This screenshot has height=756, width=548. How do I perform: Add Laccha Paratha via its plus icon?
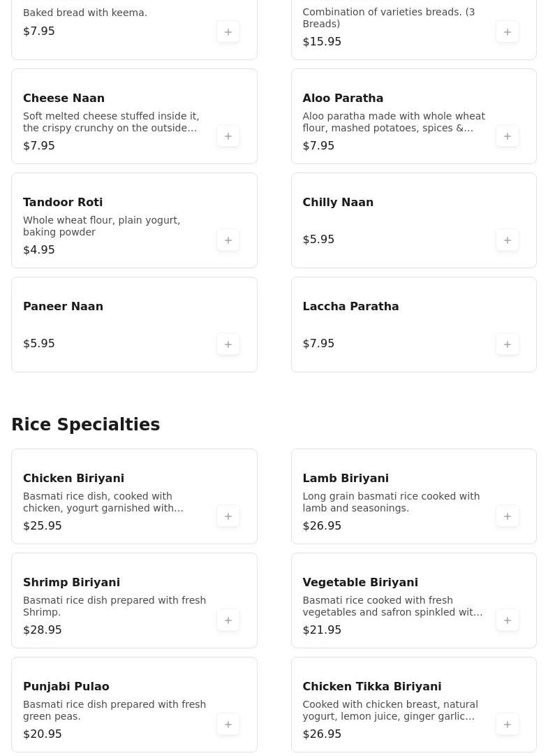(507, 344)
